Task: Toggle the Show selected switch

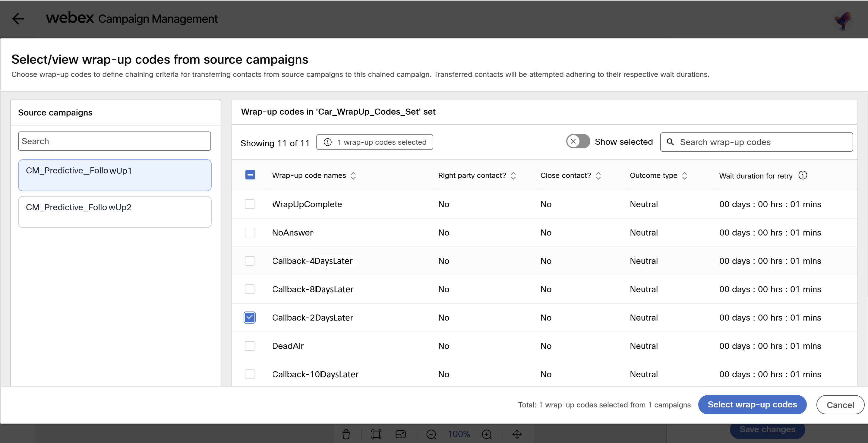Action: (x=578, y=142)
